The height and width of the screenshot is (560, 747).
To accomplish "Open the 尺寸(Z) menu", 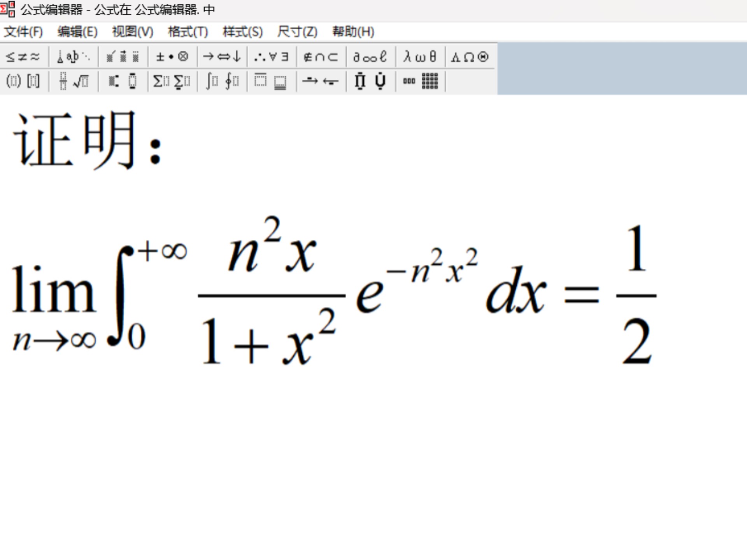I will point(297,31).
